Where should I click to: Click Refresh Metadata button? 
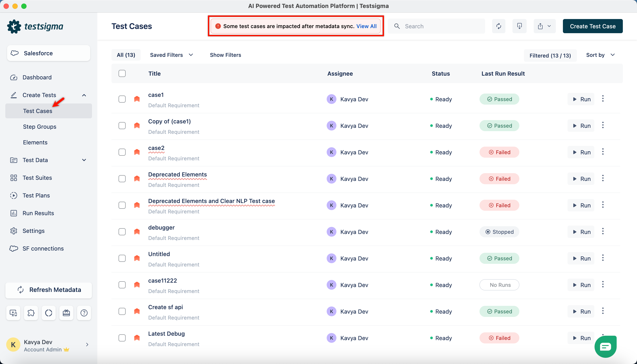(49, 290)
